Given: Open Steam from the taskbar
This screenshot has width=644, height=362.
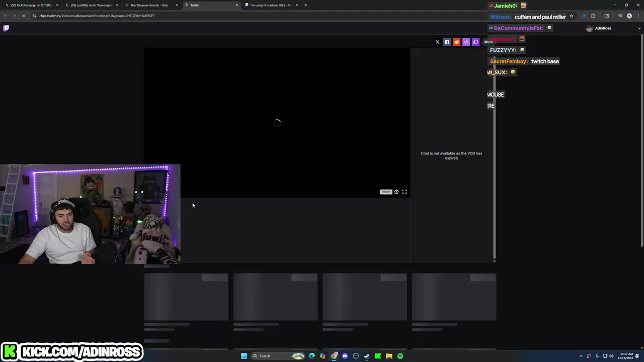Looking at the screenshot, I should tap(367, 356).
